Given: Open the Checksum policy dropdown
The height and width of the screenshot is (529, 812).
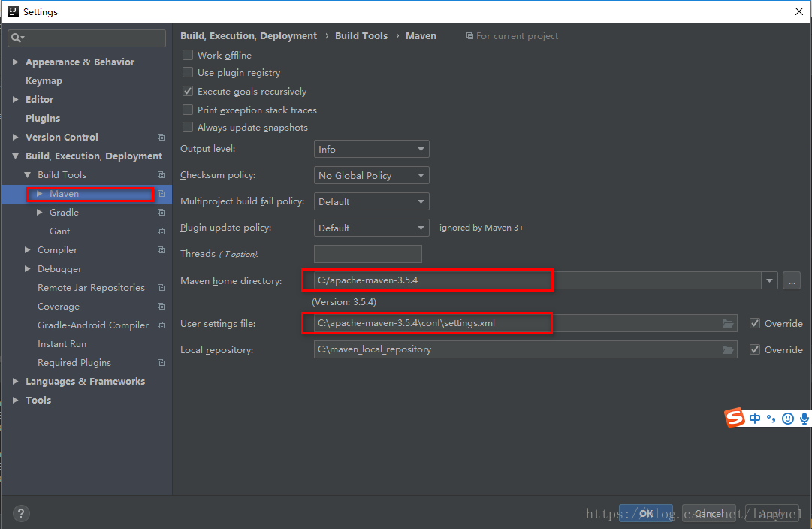Looking at the screenshot, I should coord(371,176).
